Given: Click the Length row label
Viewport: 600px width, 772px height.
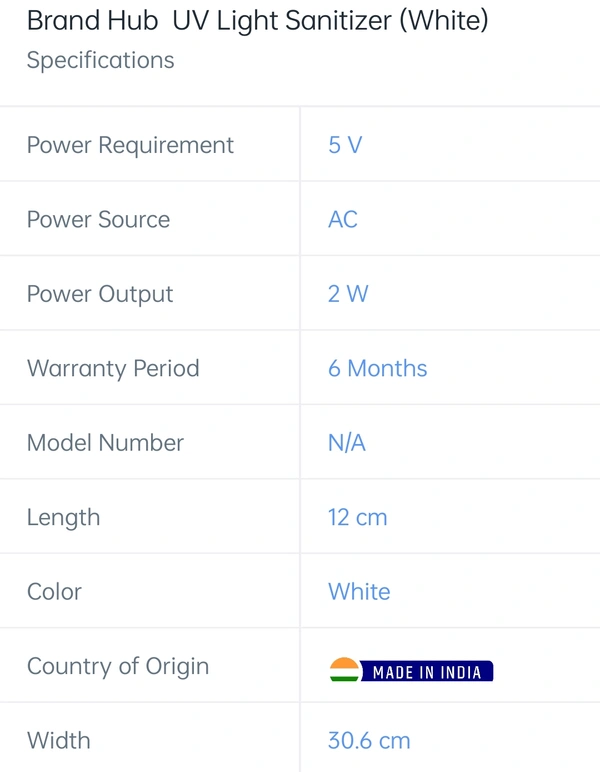Looking at the screenshot, I should 63,518.
